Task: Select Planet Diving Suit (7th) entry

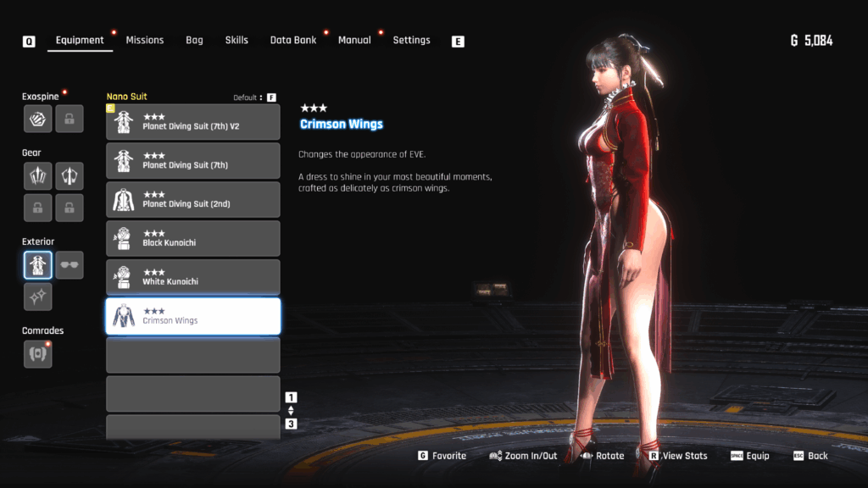Action: click(x=192, y=160)
